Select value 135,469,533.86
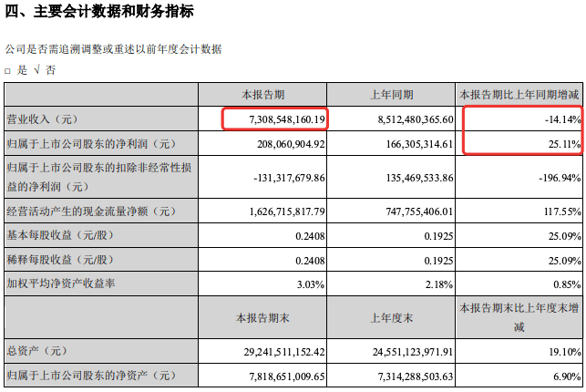The width and height of the screenshot is (586, 392). 420,178
